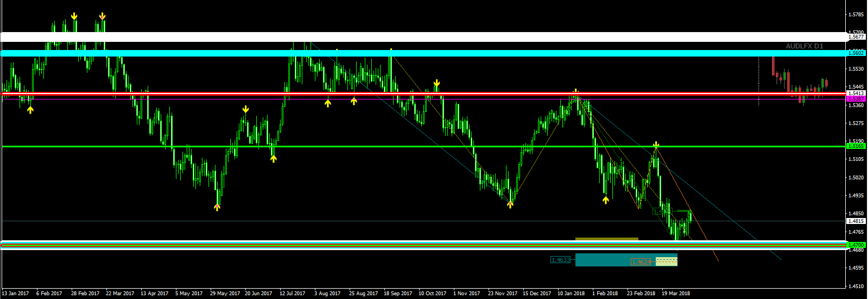Image resolution: width=868 pixels, height=299 pixels.
Task: Click the 1.4633 price label box
Action: [x=560, y=260]
